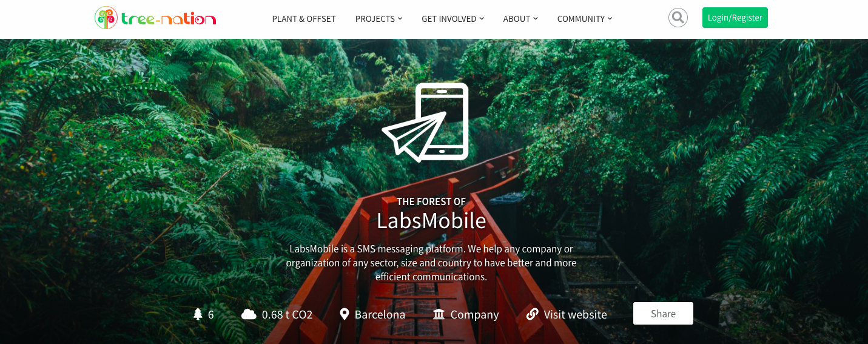Open the Community menu

(585, 19)
